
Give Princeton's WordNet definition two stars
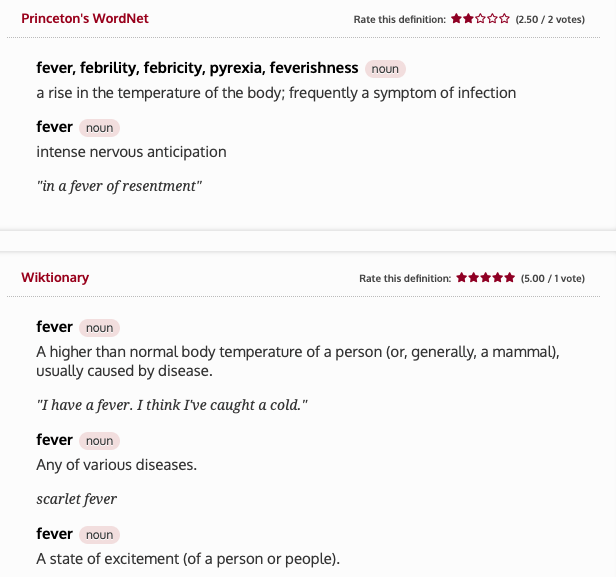coord(468,19)
